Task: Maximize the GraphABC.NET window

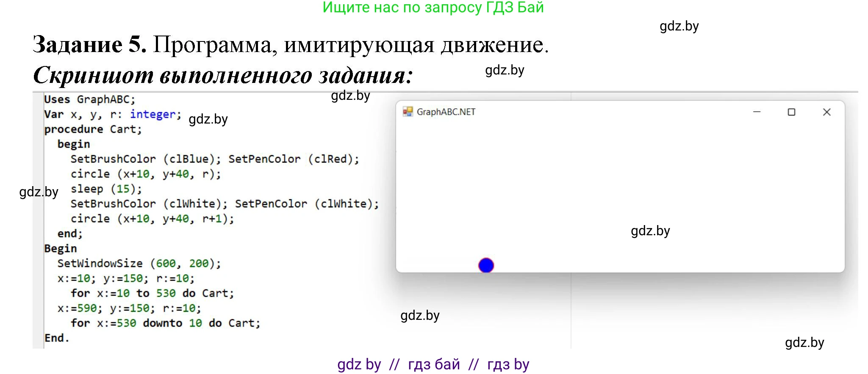Action: [x=791, y=112]
